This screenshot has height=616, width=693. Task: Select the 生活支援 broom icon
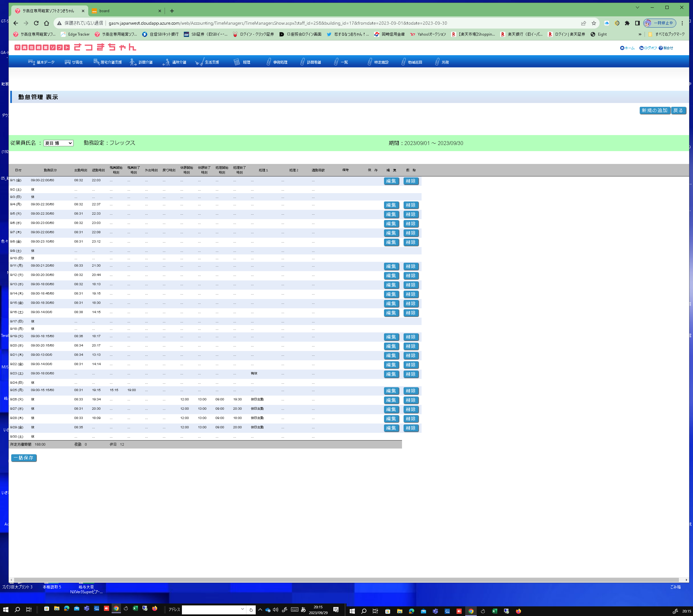199,62
